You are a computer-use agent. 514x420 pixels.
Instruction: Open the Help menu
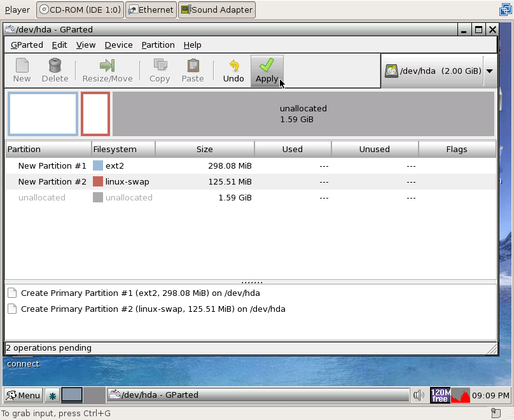coord(192,45)
